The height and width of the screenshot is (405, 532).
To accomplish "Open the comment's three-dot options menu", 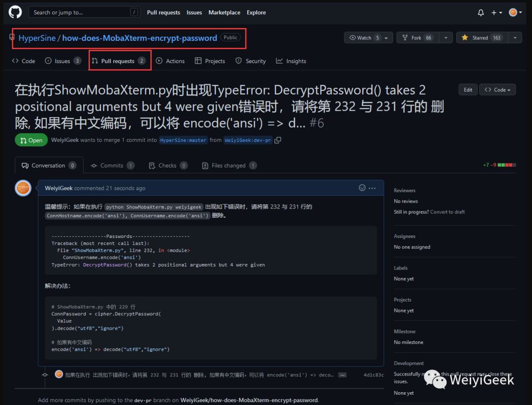I will click(x=372, y=188).
